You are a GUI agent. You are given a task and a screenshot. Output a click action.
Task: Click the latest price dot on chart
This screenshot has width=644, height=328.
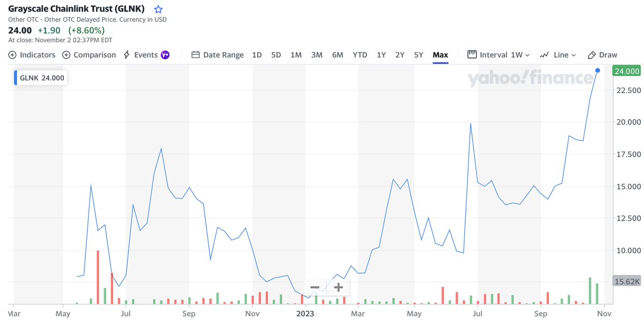(598, 70)
